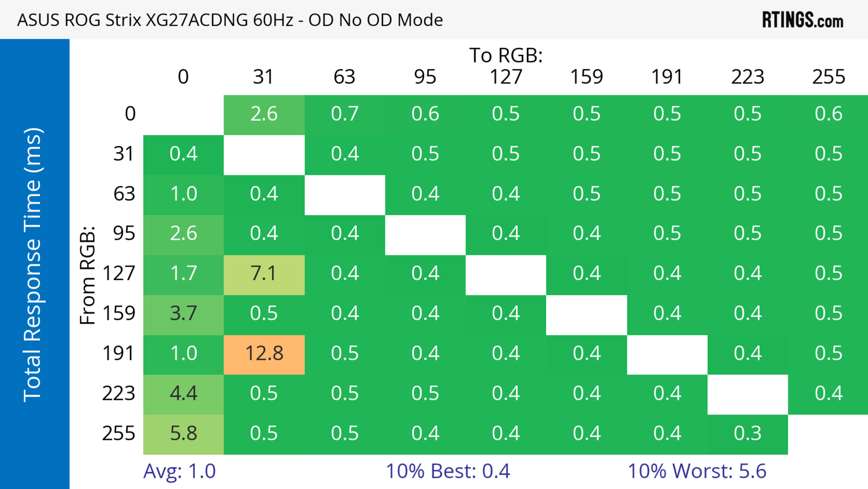Click the 'Total Response Time (ms)' side label
868x489 pixels.
33,265
